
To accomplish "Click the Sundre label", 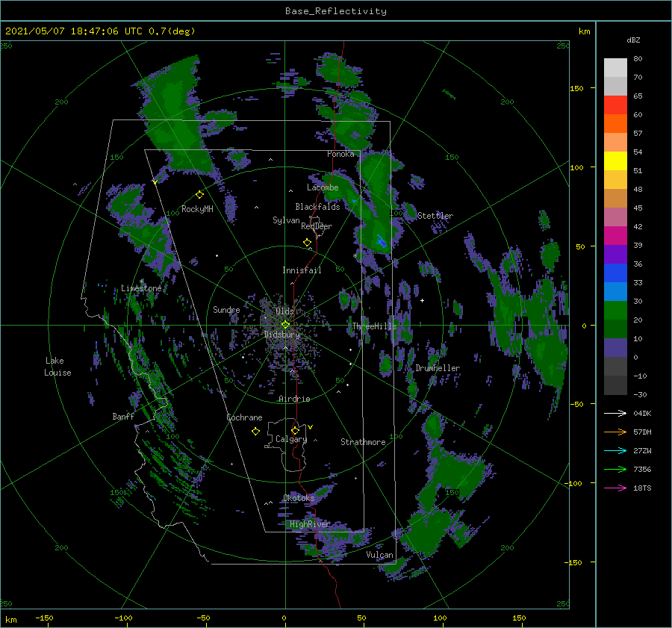I will (226, 309).
